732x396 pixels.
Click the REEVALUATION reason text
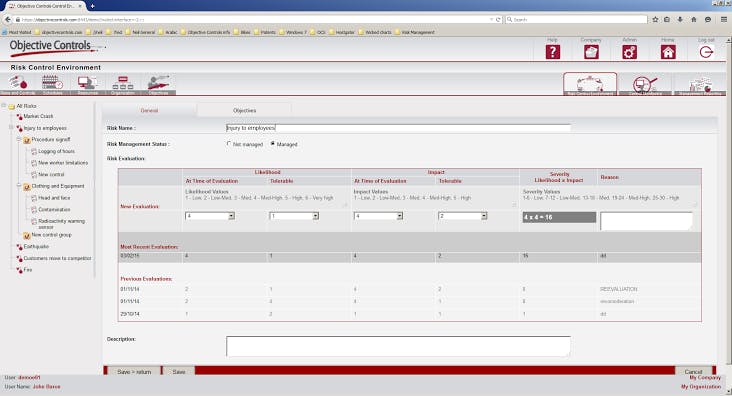point(619,289)
